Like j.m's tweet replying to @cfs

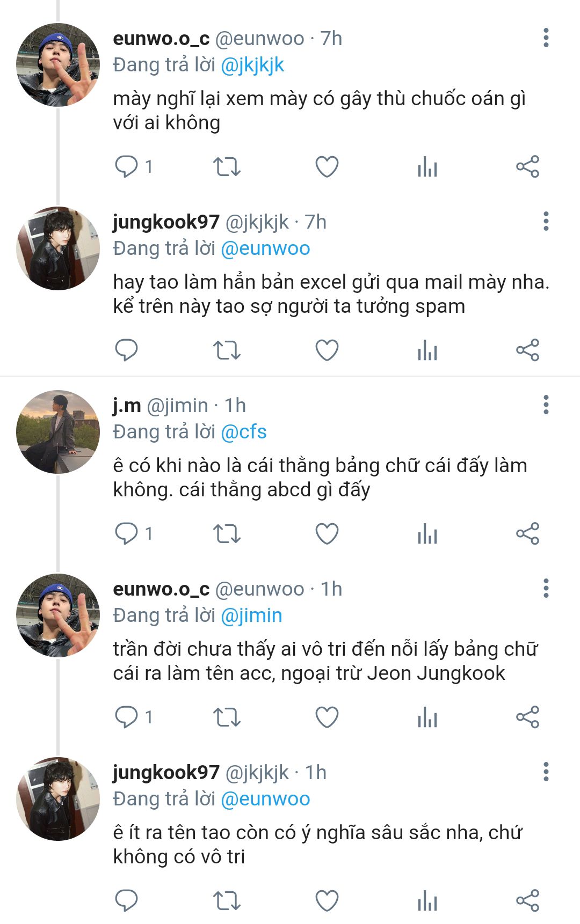327,534
